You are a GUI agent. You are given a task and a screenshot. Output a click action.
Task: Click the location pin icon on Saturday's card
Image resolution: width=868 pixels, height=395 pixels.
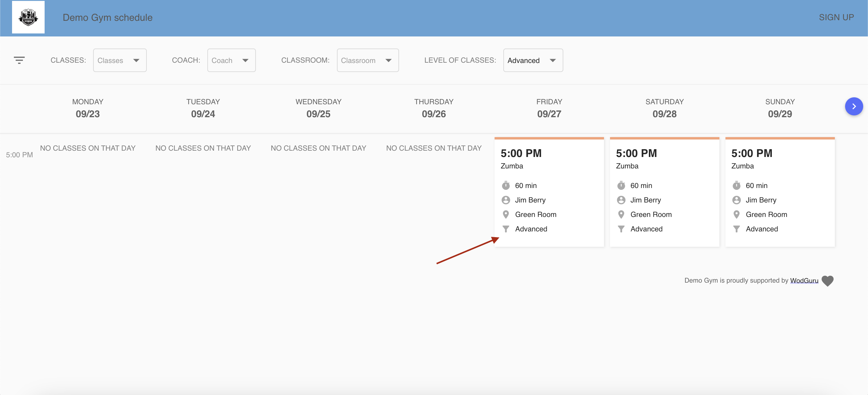point(621,215)
